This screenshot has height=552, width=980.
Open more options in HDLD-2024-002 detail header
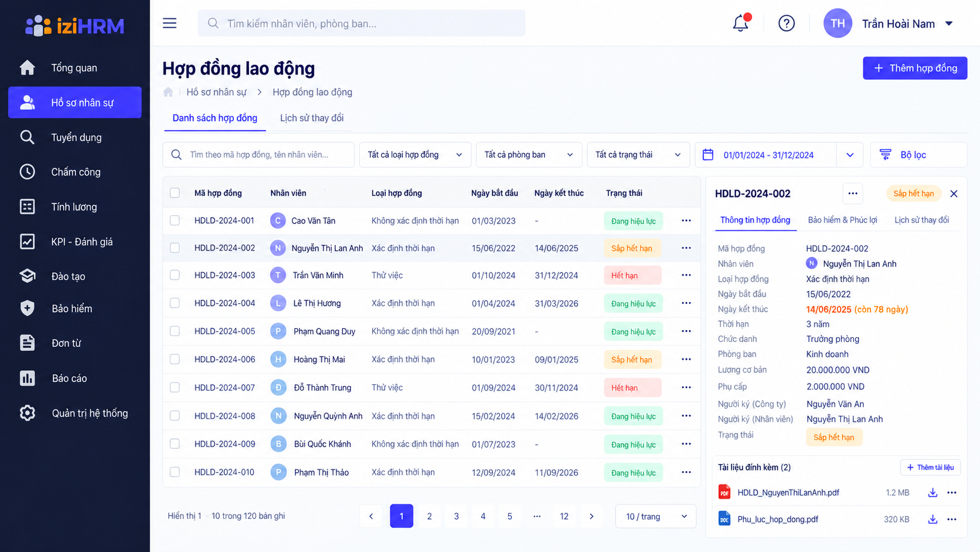pos(853,194)
